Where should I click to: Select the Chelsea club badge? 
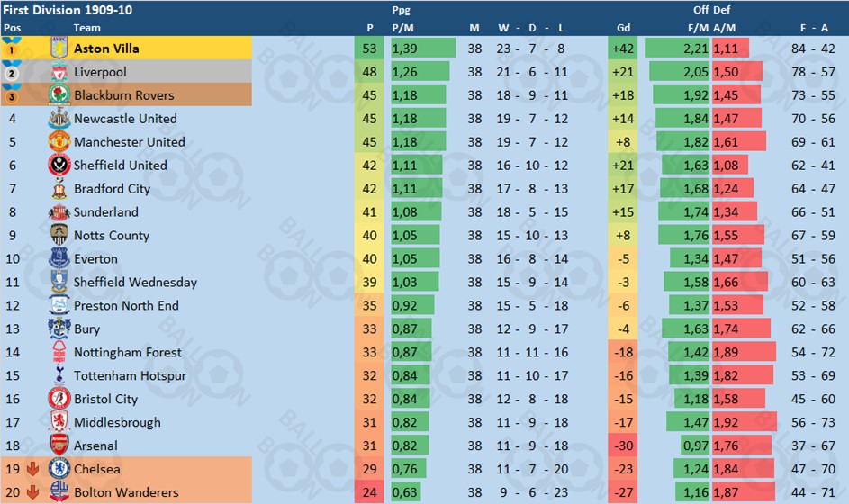[59, 469]
